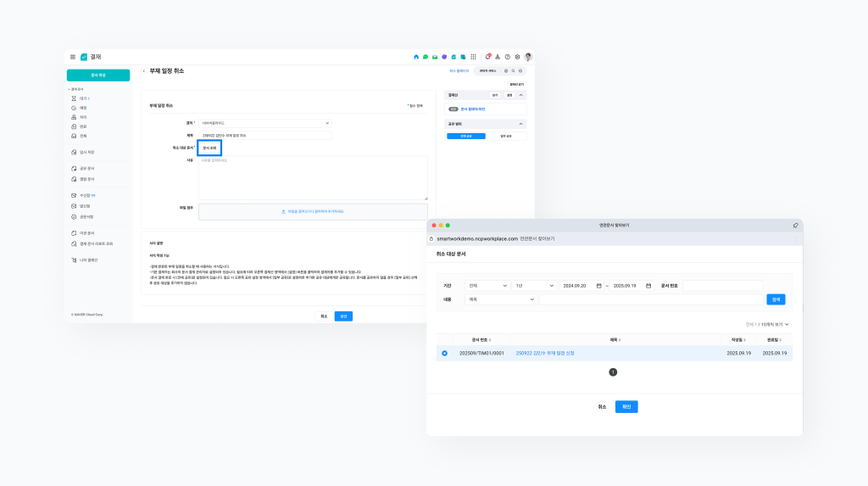Pin the popup window using pin icon
Image resolution: width=868 pixels, height=486 pixels.
pos(795,226)
